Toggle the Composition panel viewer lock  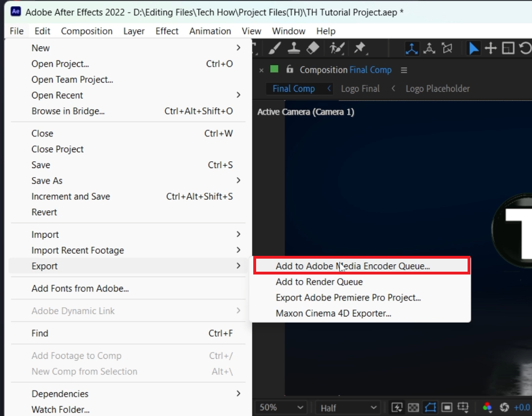(x=289, y=69)
